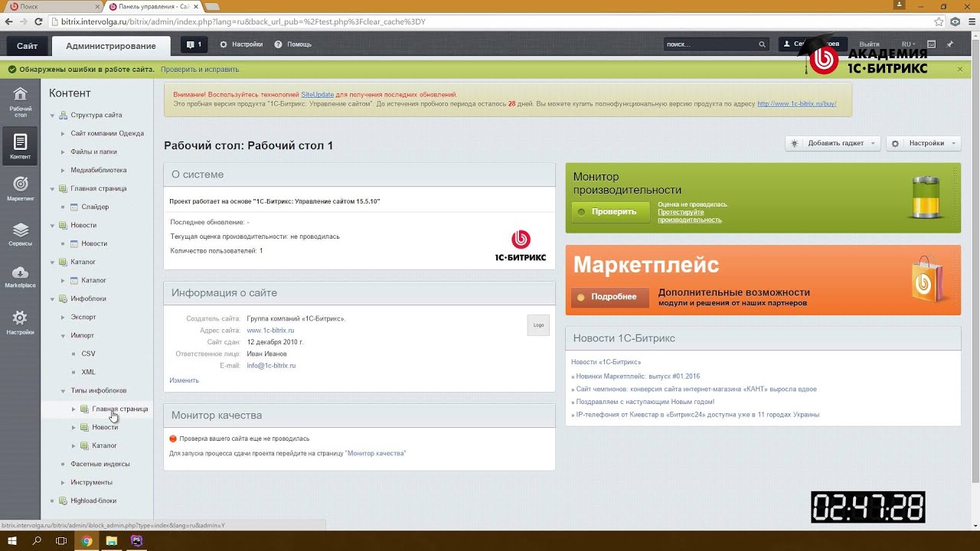Screen dimensions: 980x551
Task: Click the browser address bar
Action: click(490, 21)
